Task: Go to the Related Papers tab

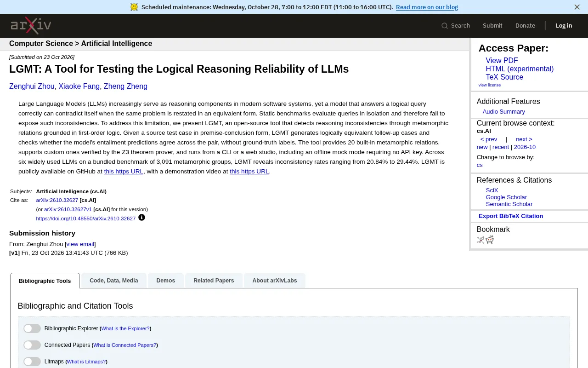Action: coord(214,281)
